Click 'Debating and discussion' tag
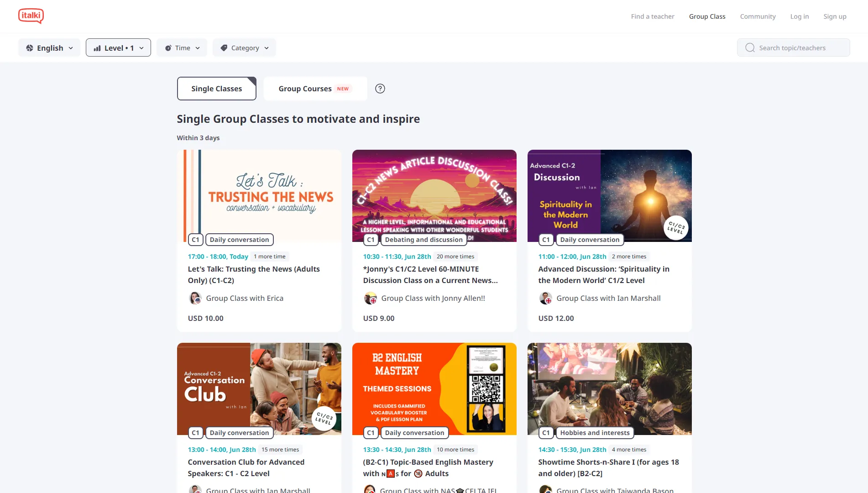Screen dimensions: 868x493 tap(424, 240)
